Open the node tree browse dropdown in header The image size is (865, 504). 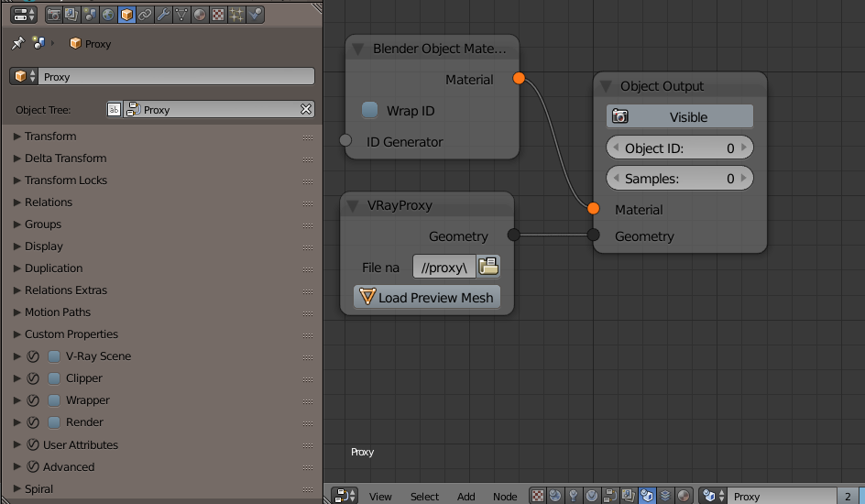point(713,496)
